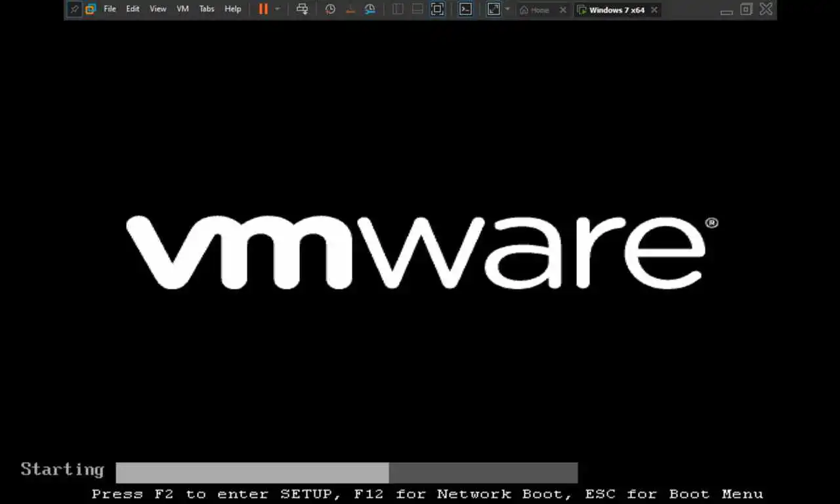Open the snapshot manager icon
840x504 pixels.
(x=370, y=9)
